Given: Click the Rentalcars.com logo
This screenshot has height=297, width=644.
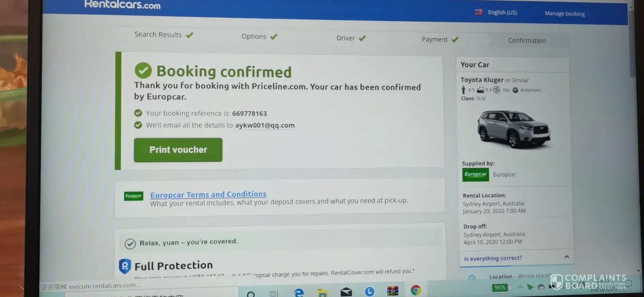Looking at the screenshot, I should point(122,4).
